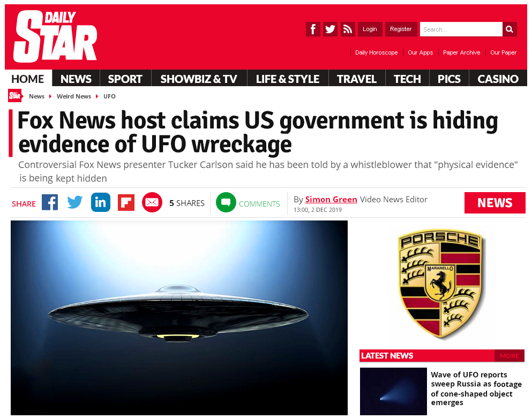The width and height of the screenshot is (532, 419).
Task: Go to the Tech section
Action: [x=407, y=79]
